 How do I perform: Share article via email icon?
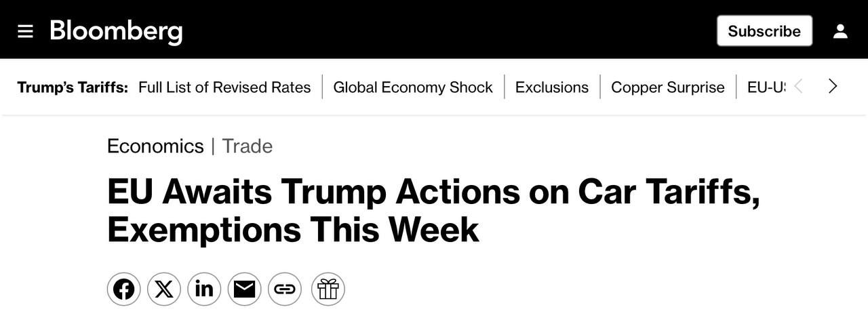coord(244,289)
